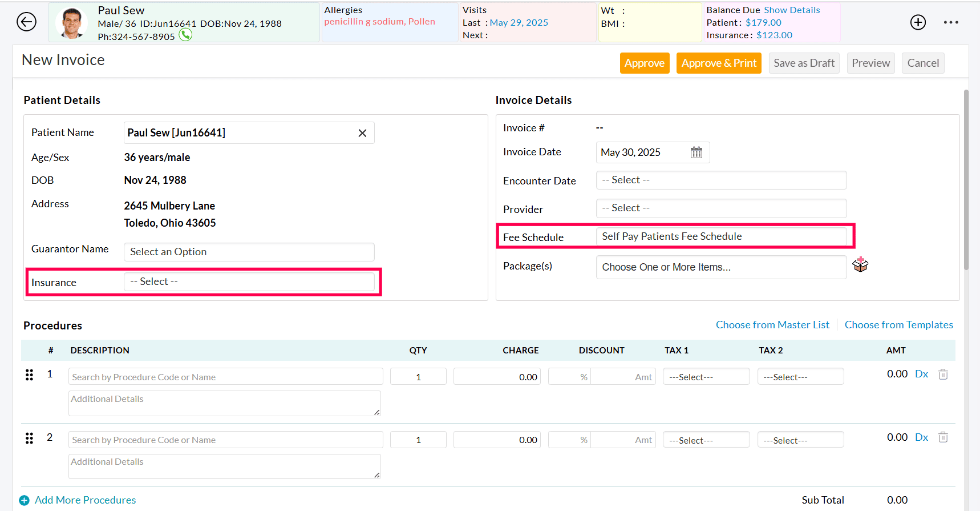Click procedure search field in row 2
This screenshot has width=980, height=511.
(x=225, y=440)
